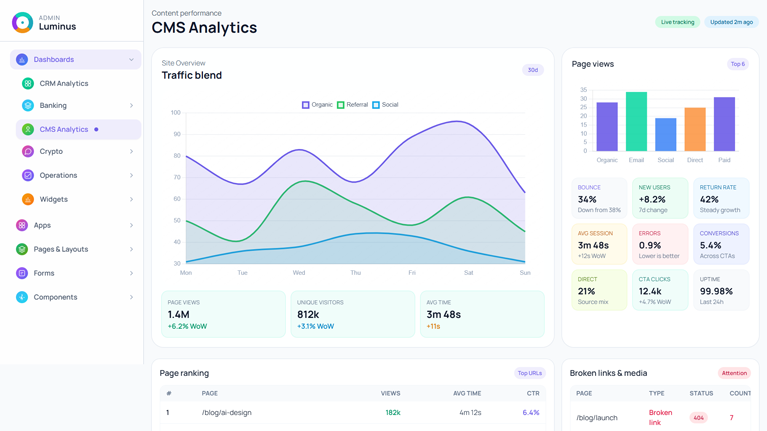Click the Luminus logo icon
The image size is (767, 431).
point(22,22)
